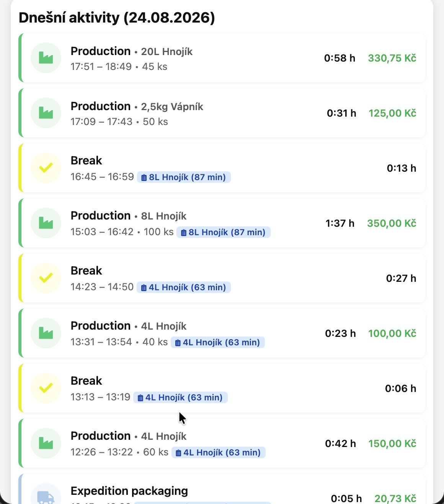Click the factory icon for 8L Hnojík production

(x=46, y=223)
